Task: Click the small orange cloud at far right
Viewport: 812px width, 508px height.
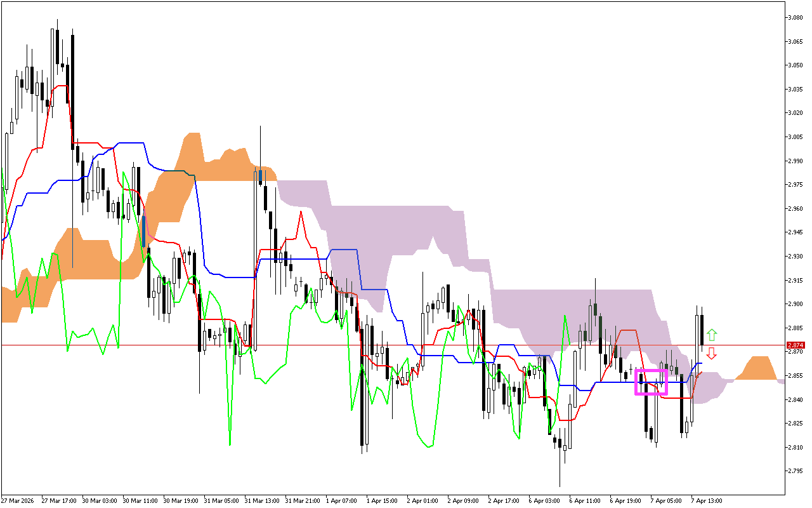Action: (758, 369)
